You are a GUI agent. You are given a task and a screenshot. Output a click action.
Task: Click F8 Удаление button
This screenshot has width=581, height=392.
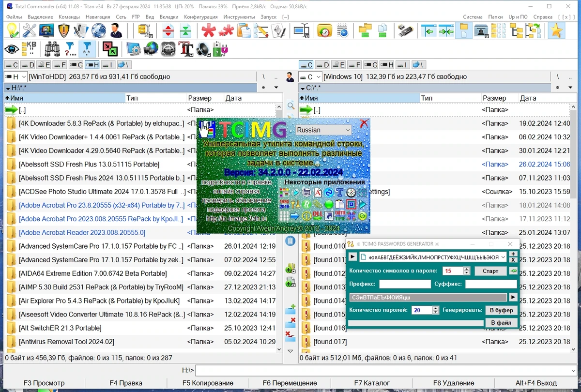click(454, 383)
